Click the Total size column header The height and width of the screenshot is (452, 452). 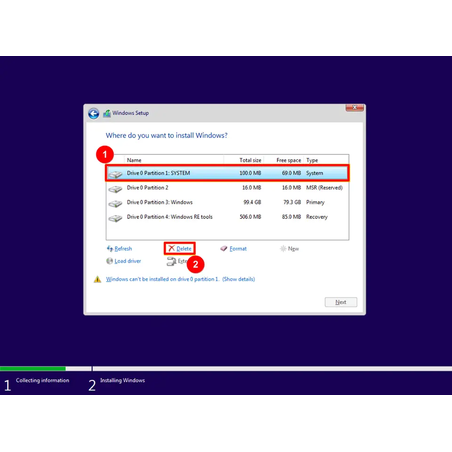250,160
